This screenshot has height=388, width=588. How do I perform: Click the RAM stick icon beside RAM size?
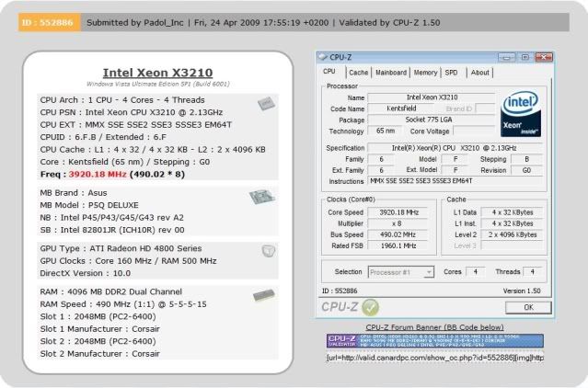coord(263,295)
